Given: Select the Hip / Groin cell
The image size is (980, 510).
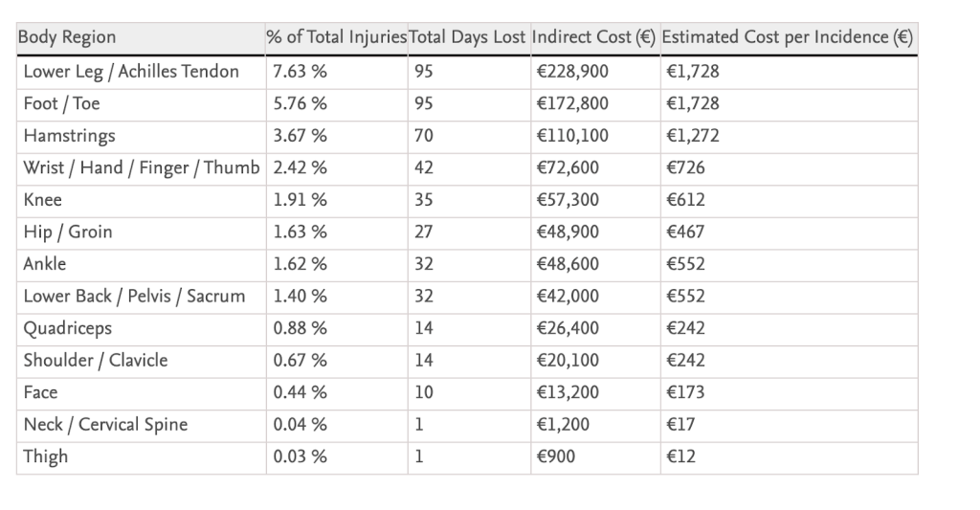Looking at the screenshot, I should (67, 233).
